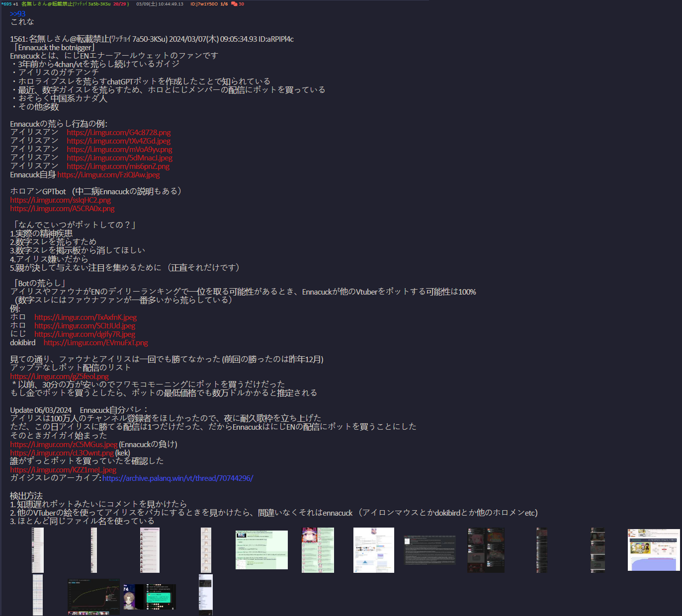Open imgur link TxAxfnK.jpeg
The height and width of the screenshot is (616, 682).
click(x=85, y=317)
